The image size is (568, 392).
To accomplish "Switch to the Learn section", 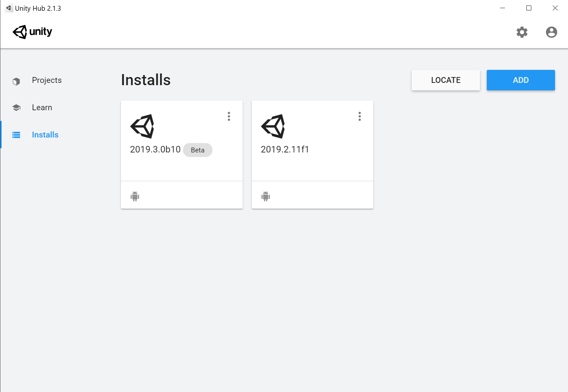I will (42, 108).
